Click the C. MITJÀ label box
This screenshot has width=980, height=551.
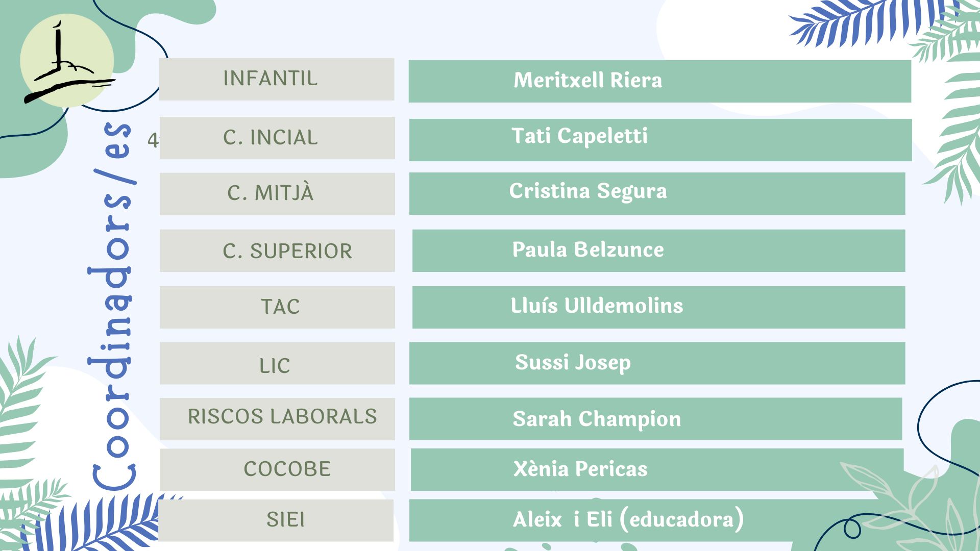point(277,194)
